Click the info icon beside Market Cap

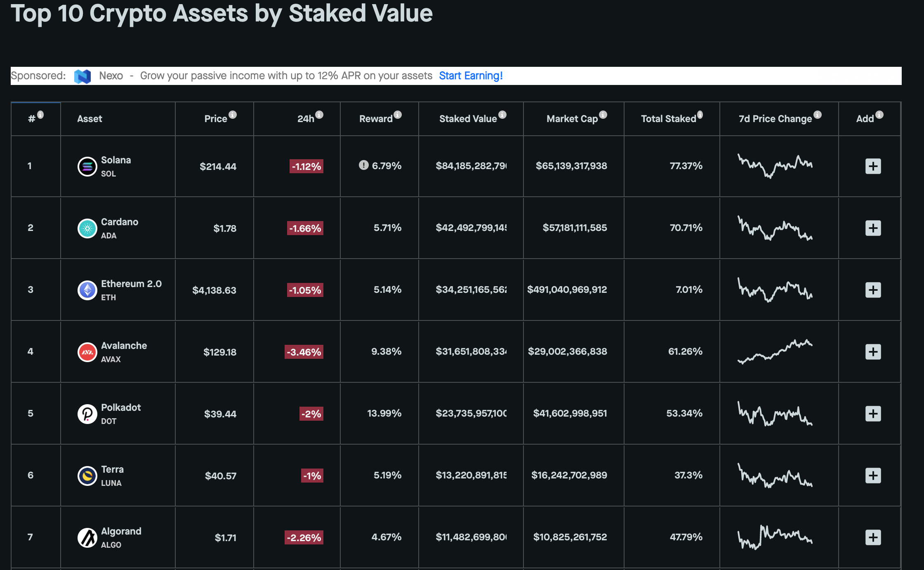point(603,115)
